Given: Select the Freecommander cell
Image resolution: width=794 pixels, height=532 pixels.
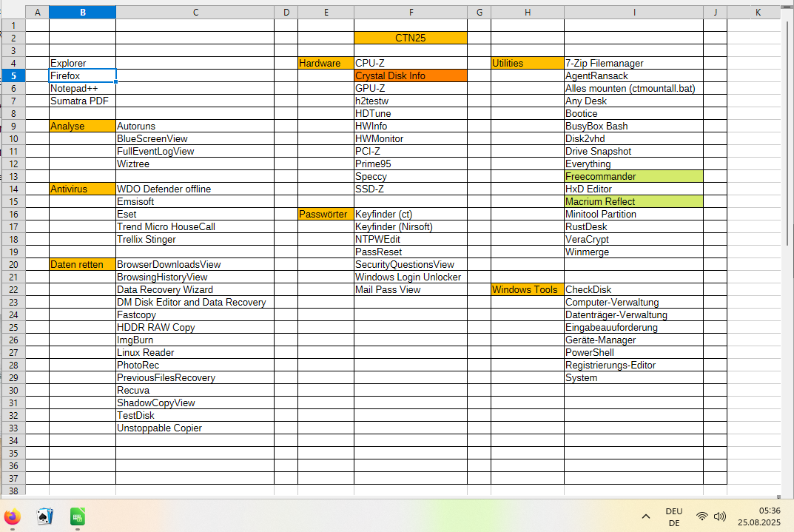Looking at the screenshot, I should [x=634, y=176].
